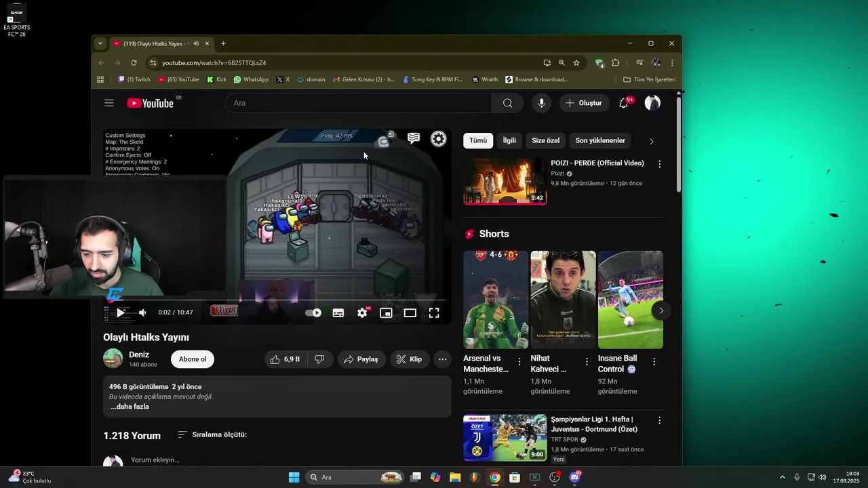Bookmark this page with the star icon
Viewport: 868px width, 488px height.
click(576, 62)
